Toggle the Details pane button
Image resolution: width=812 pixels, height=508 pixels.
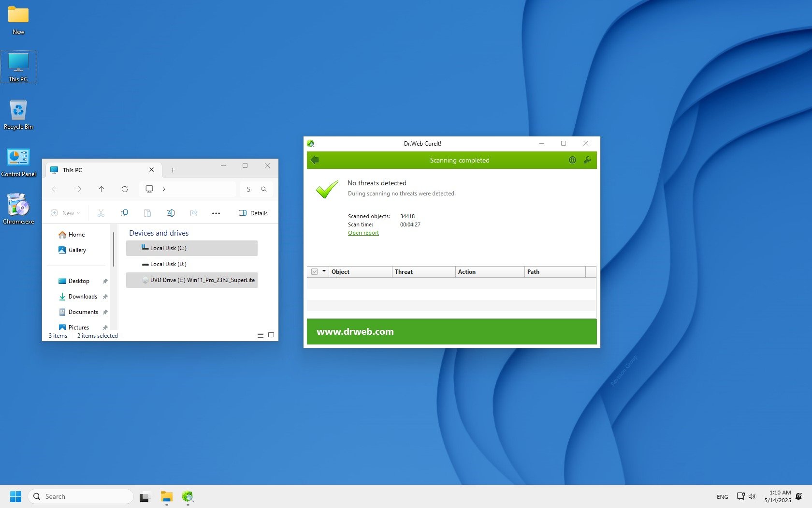pos(253,213)
